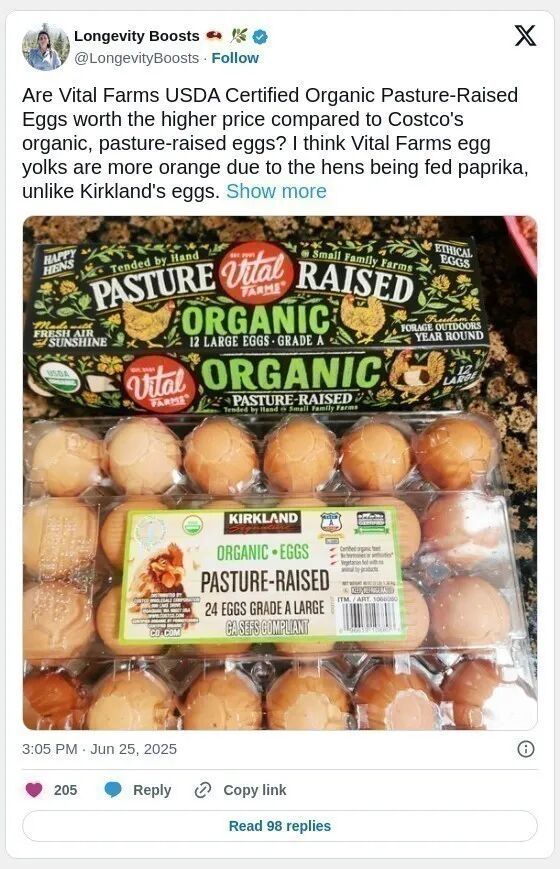The width and height of the screenshot is (560, 869).
Task: Click the Copy link text
Action: pyautogui.click(x=254, y=790)
